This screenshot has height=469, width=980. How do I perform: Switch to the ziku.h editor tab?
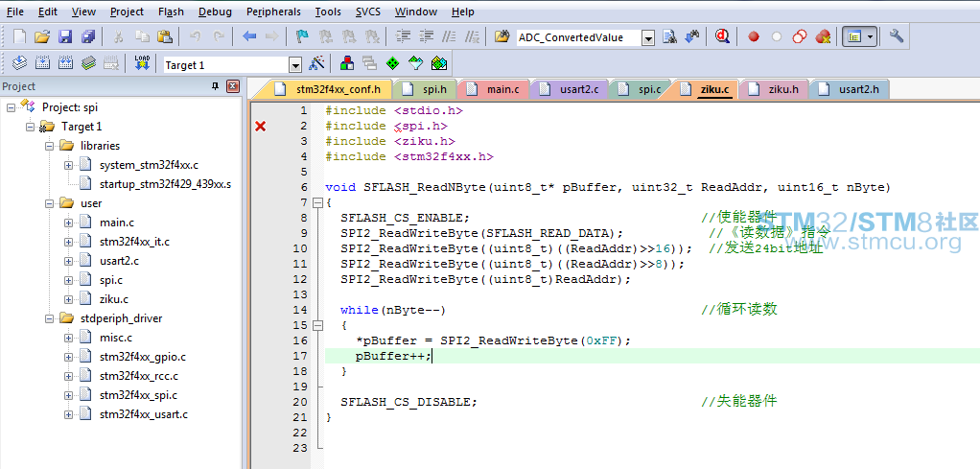pyautogui.click(x=774, y=89)
